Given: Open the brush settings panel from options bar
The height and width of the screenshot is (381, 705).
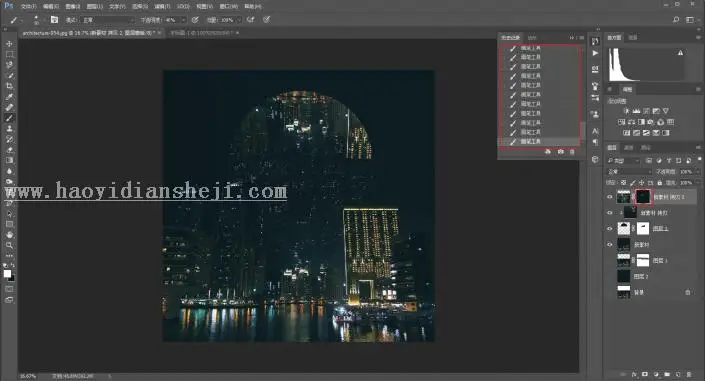Looking at the screenshot, I should [x=54, y=20].
